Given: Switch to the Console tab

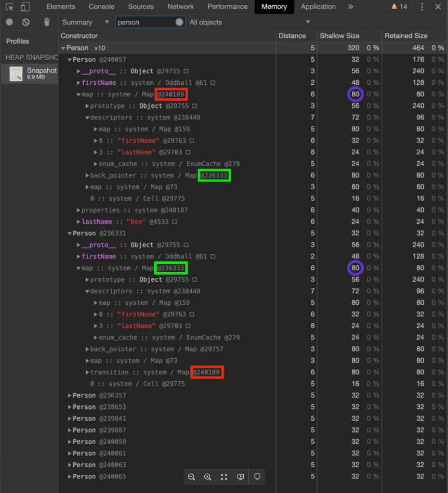Looking at the screenshot, I should (x=102, y=7).
